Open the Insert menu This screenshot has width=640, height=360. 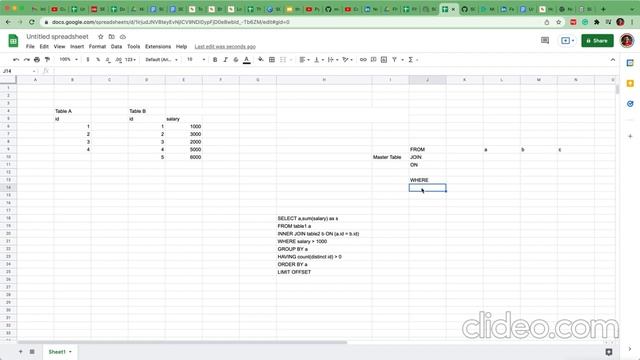pos(77,47)
